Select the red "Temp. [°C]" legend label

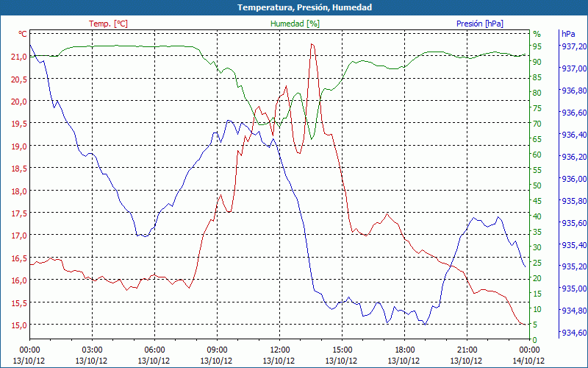pos(108,24)
